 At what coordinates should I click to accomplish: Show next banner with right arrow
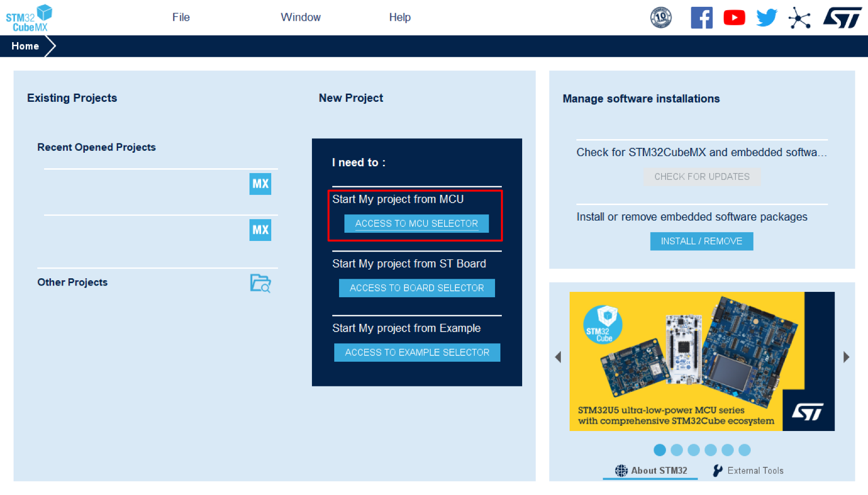[x=846, y=357]
